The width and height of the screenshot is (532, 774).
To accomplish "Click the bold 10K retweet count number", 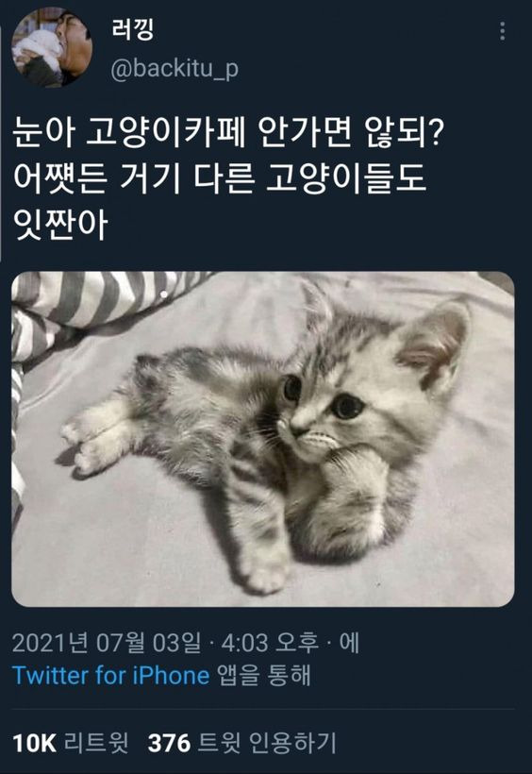I will [34, 743].
